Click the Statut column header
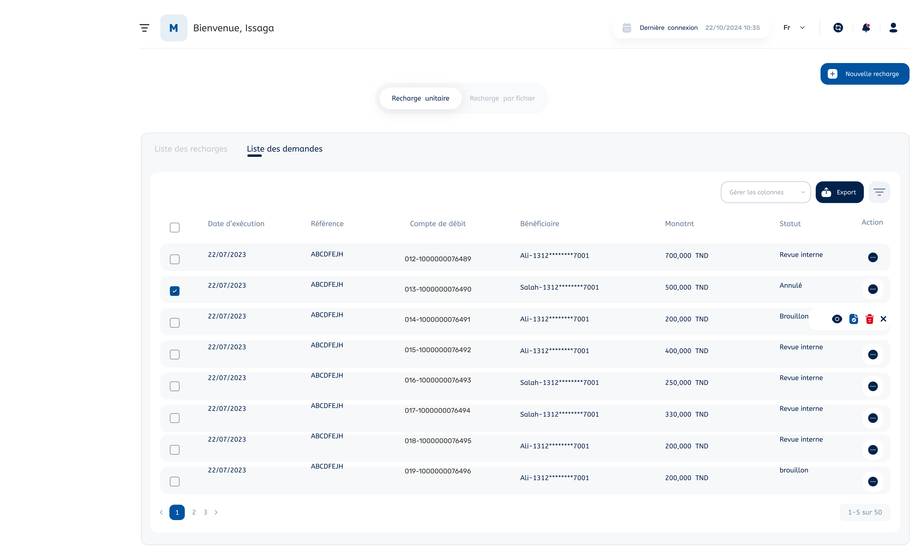The image size is (924, 560). (790, 224)
